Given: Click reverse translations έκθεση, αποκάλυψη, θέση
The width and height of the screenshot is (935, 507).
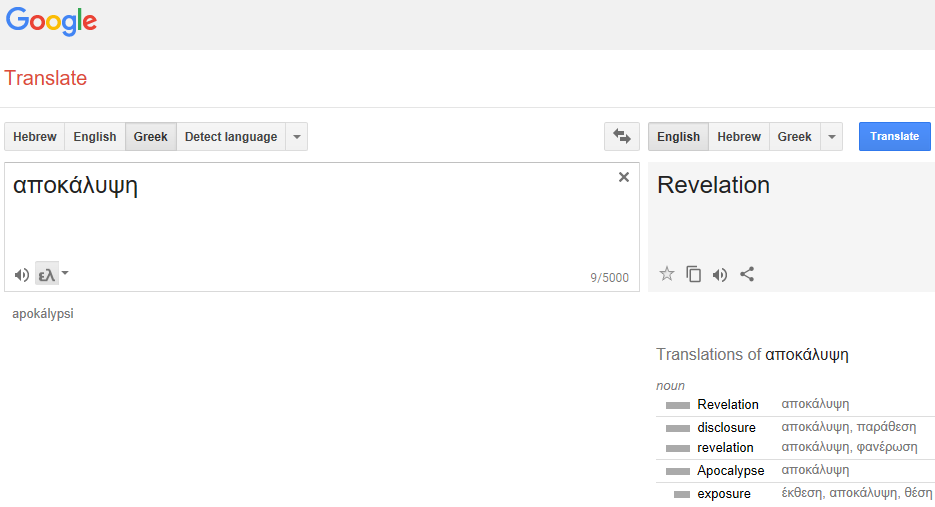Looking at the screenshot, I should click(856, 493).
